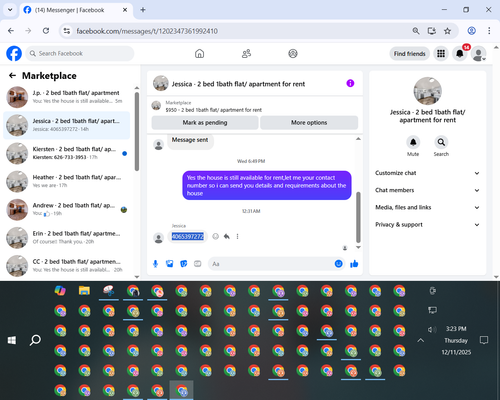Open Heather conversation in list
This screenshot has width=500, height=400.
coord(67,181)
